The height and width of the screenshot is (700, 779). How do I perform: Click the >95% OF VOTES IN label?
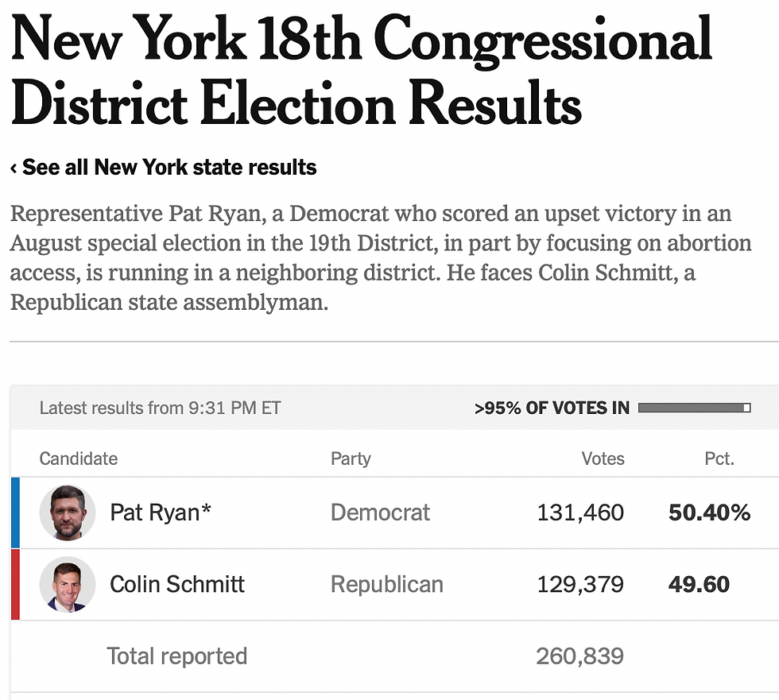point(552,408)
